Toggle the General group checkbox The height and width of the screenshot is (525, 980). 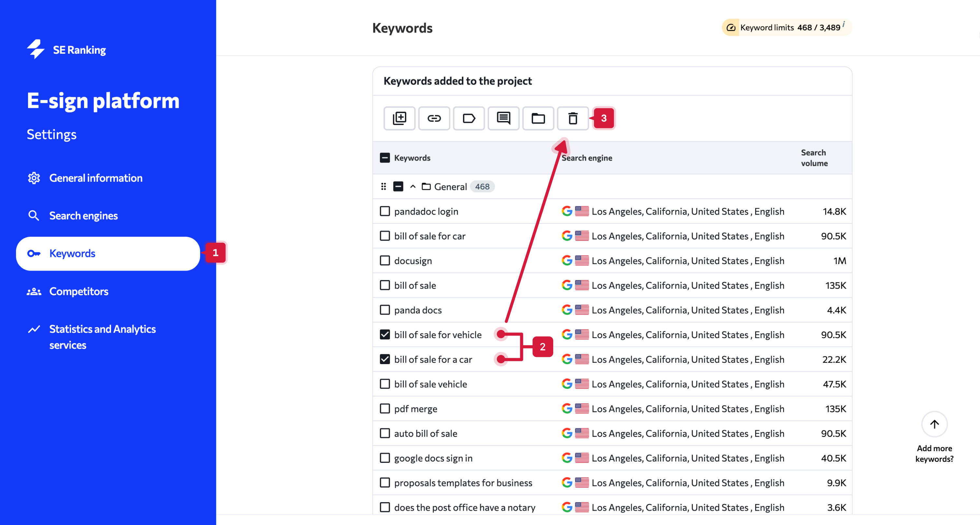tap(398, 186)
